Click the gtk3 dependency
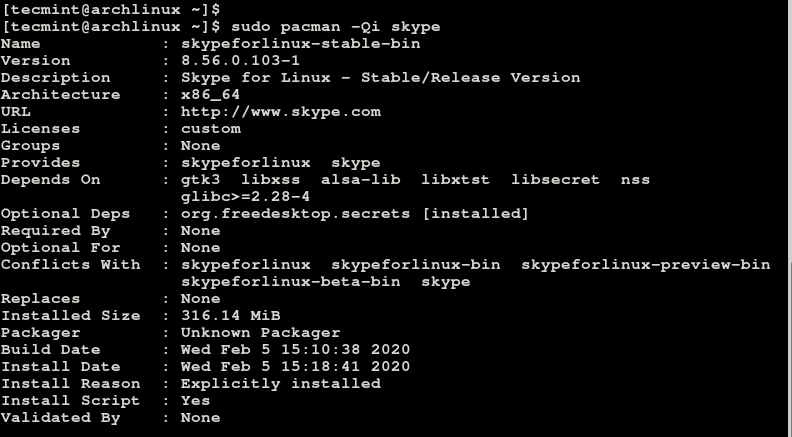 [200, 179]
